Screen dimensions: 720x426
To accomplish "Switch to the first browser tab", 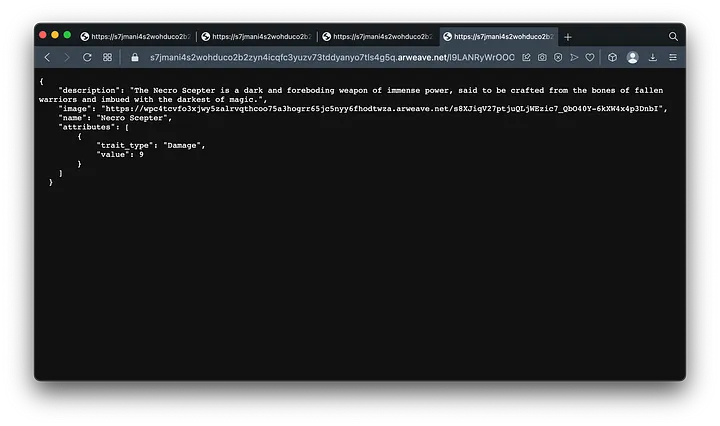I will [135, 36].
